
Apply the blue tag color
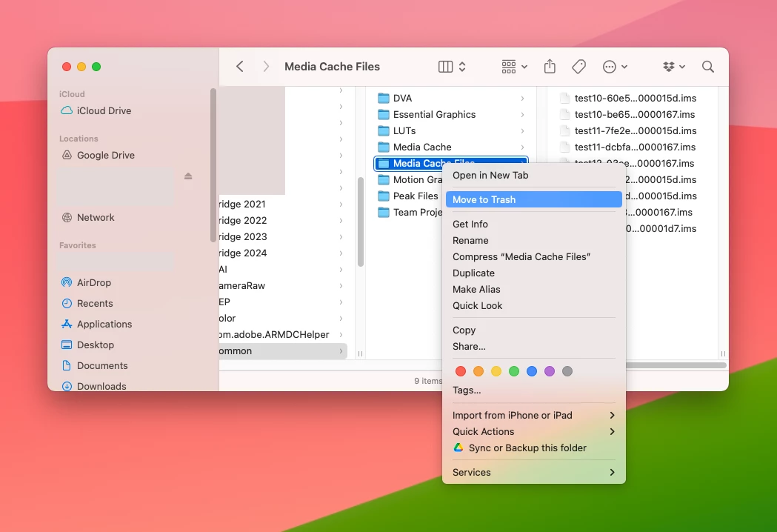(x=532, y=371)
